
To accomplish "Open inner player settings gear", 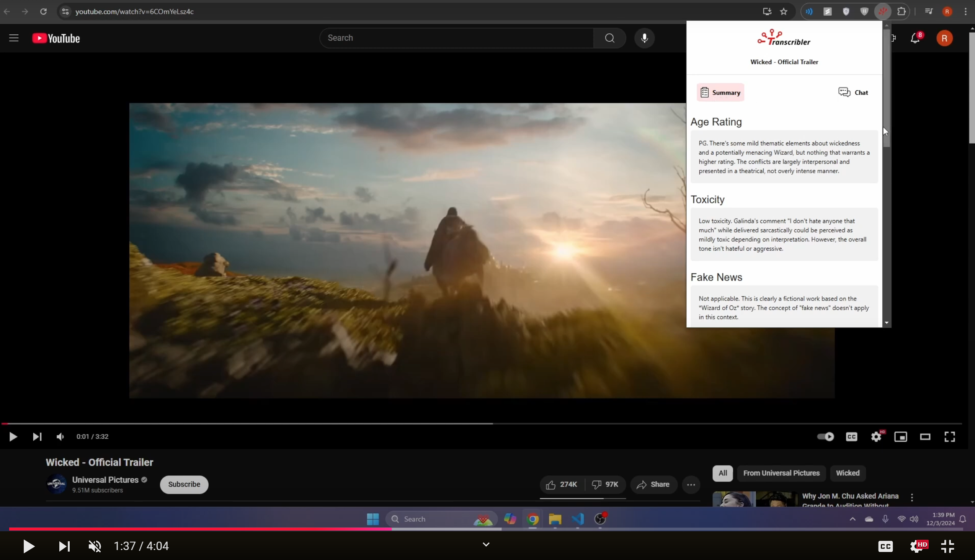I will coord(876,436).
